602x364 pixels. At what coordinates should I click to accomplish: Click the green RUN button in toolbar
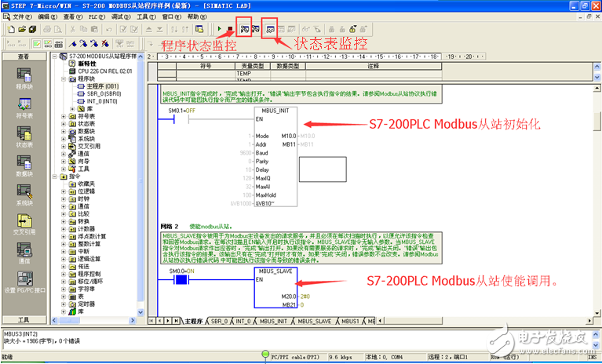[x=219, y=29]
